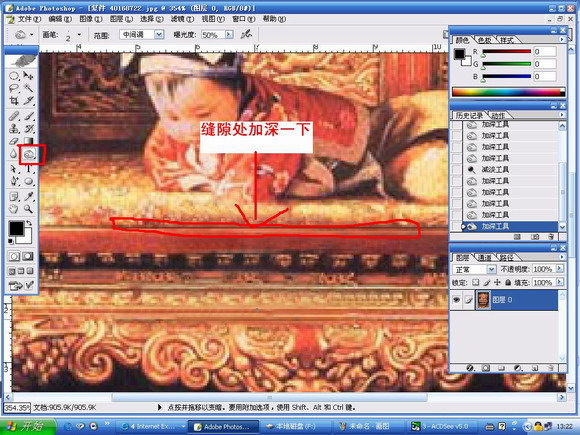Open 曝光度 exposure slider arrow
Image resolution: width=580 pixels, height=435 pixels.
click(x=229, y=35)
